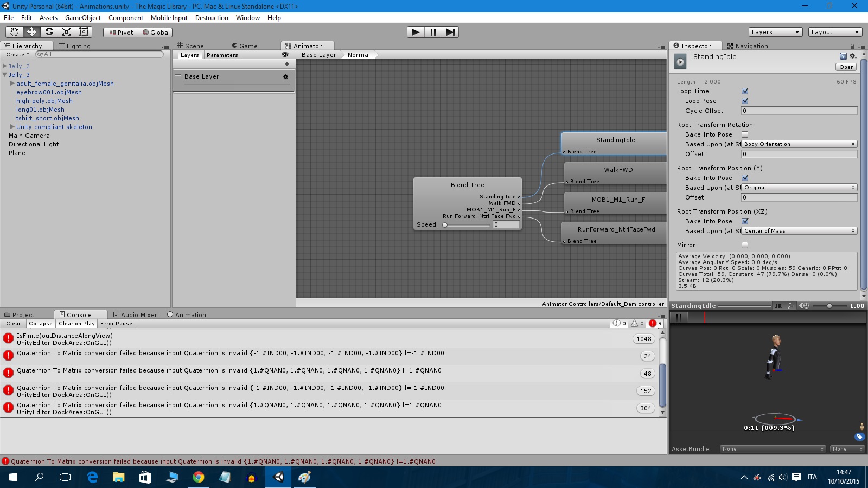Open the GameObject menu

coord(83,18)
